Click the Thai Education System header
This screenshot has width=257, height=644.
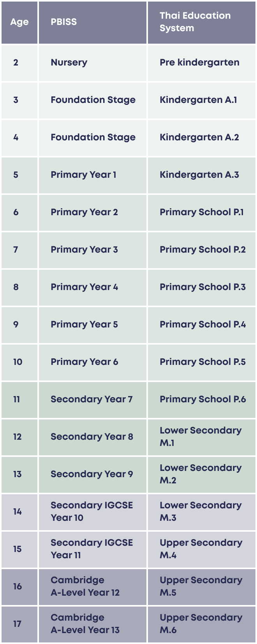[x=195, y=22]
